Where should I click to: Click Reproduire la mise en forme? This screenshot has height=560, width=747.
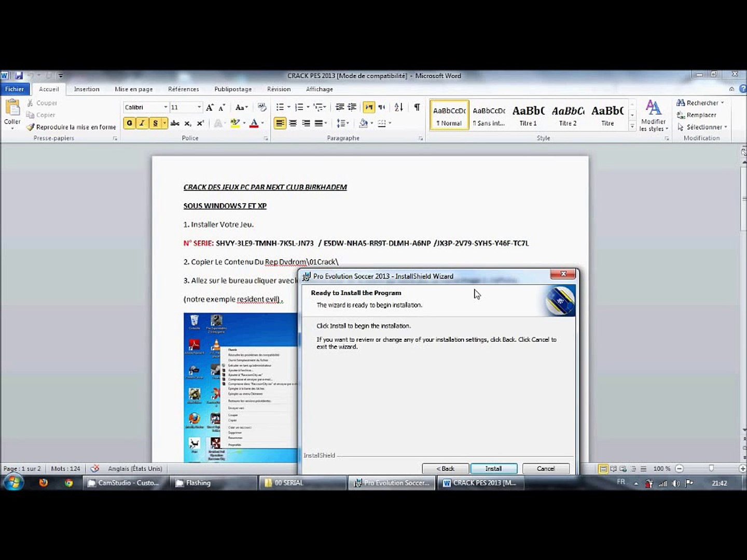pos(71,127)
